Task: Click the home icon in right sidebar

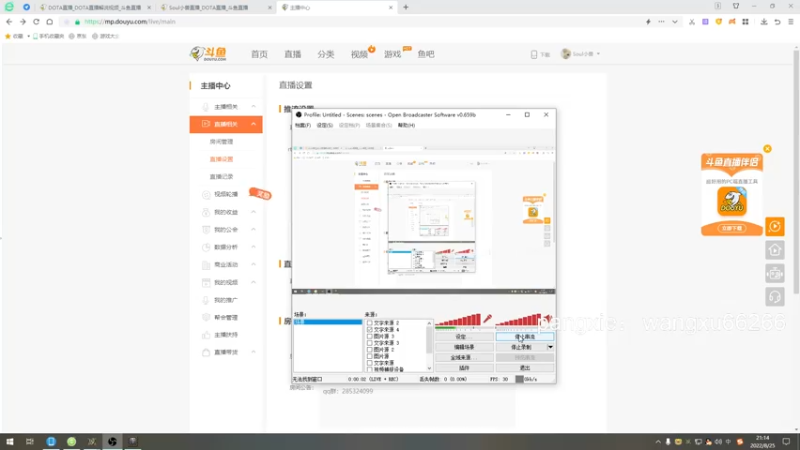Action: pyautogui.click(x=774, y=250)
